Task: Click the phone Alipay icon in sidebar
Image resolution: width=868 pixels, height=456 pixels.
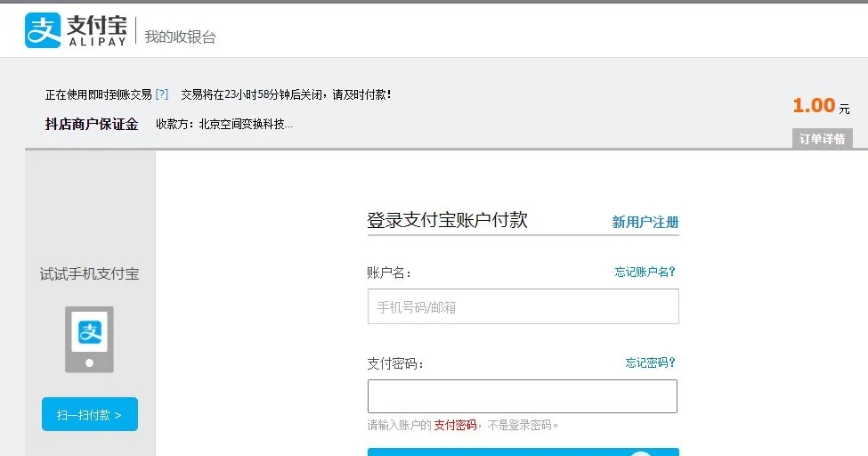Action: [89, 339]
